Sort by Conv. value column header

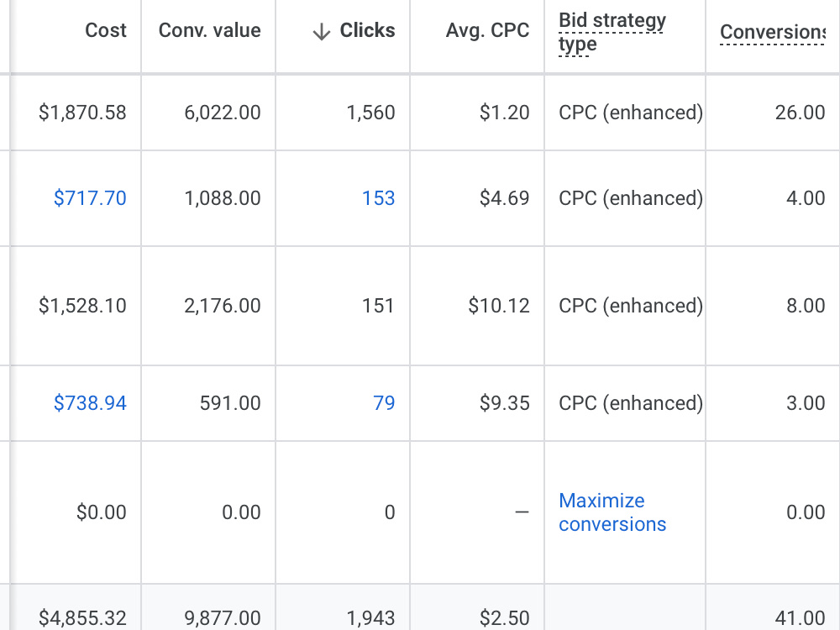209,30
